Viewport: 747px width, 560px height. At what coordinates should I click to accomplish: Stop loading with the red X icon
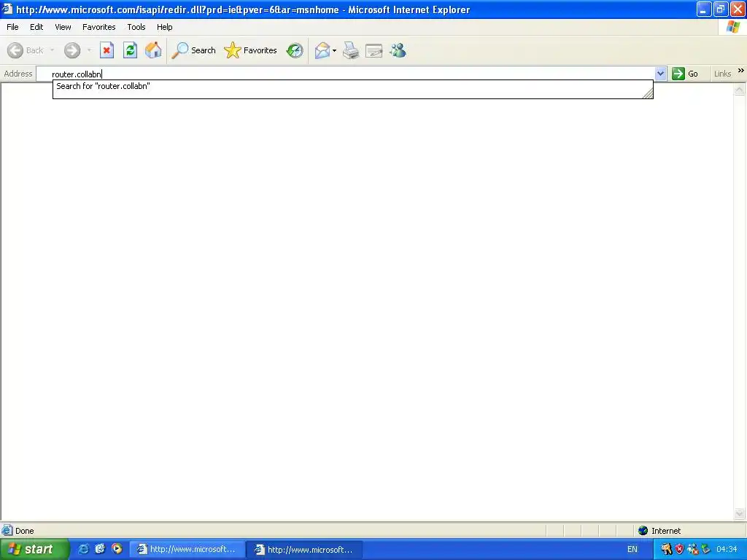pos(107,50)
